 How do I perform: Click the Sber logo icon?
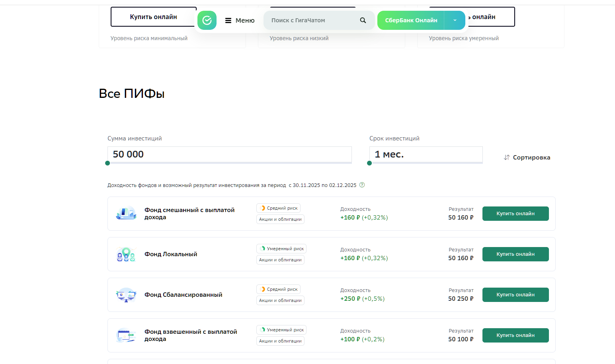coord(207,20)
